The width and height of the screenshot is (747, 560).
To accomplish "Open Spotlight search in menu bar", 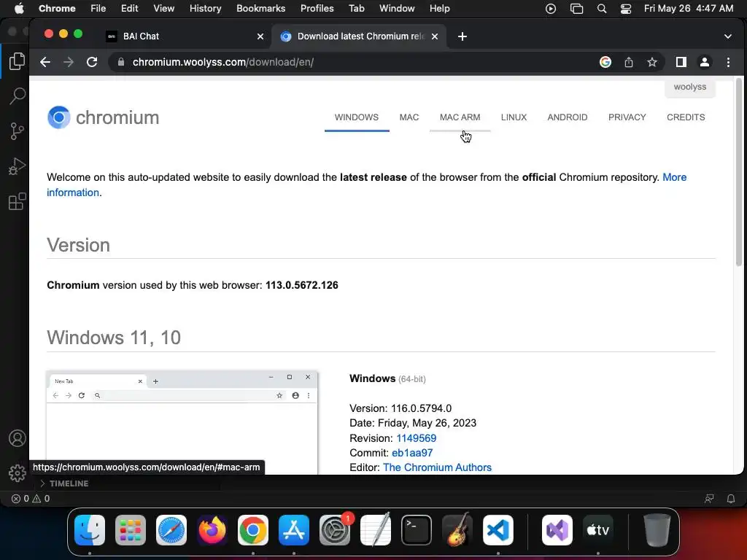I will pos(602,9).
